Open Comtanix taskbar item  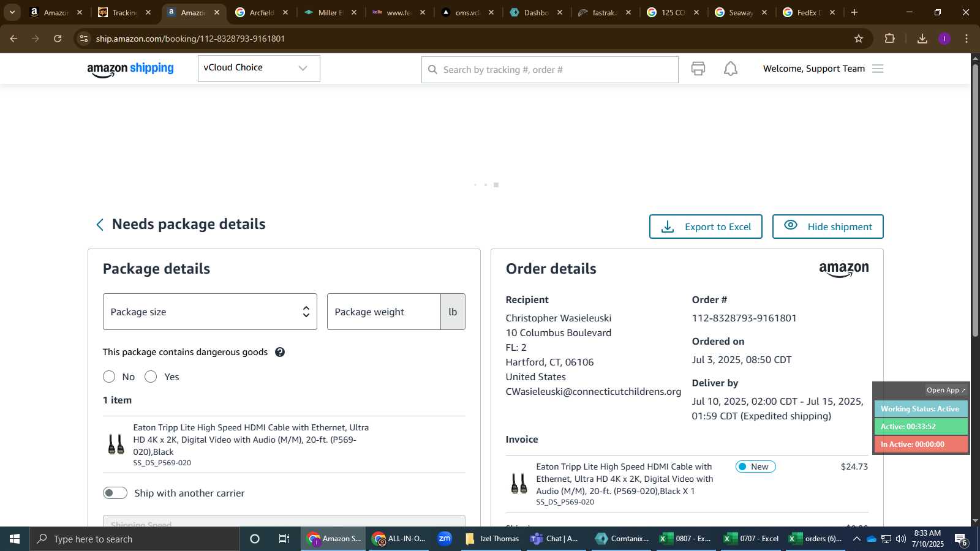coord(622,539)
